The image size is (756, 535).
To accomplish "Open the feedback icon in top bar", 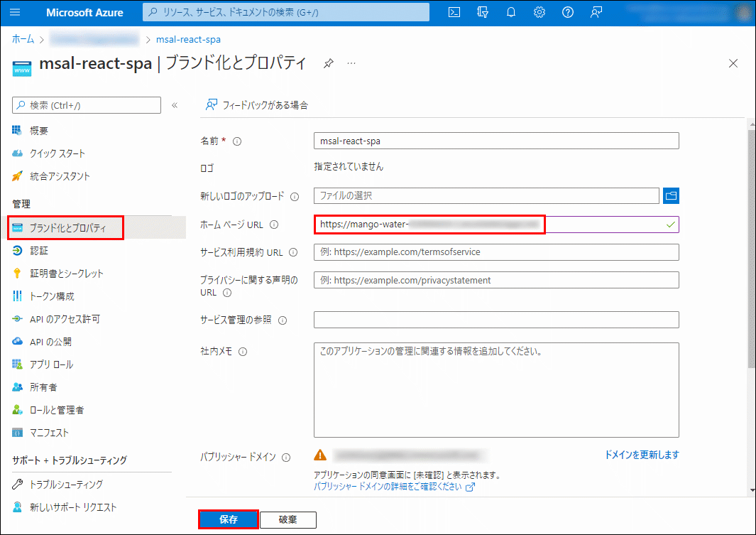I will [x=596, y=12].
